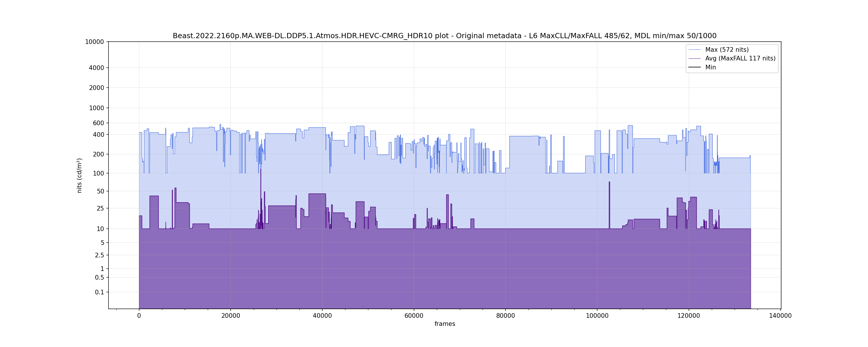Click the 2000 y-axis tick label

tap(96, 88)
